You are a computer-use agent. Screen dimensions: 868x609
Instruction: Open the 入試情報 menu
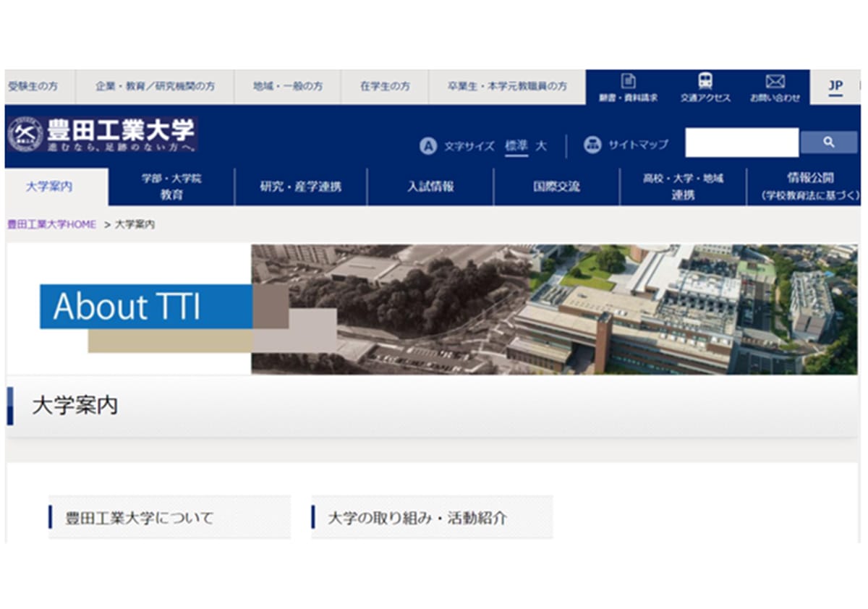point(430,187)
